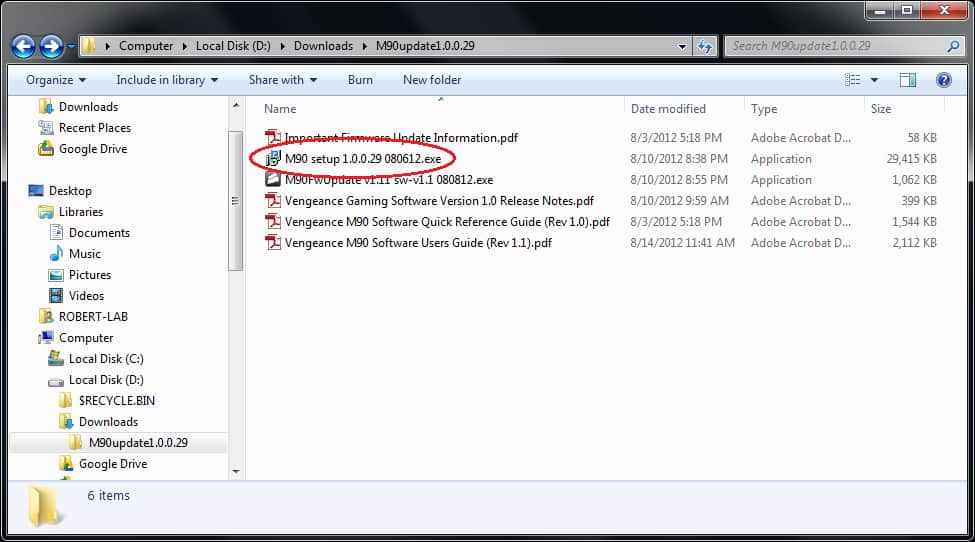Open More view options dropdown arrow
Image resolution: width=975 pixels, height=542 pixels.
pos(874,80)
